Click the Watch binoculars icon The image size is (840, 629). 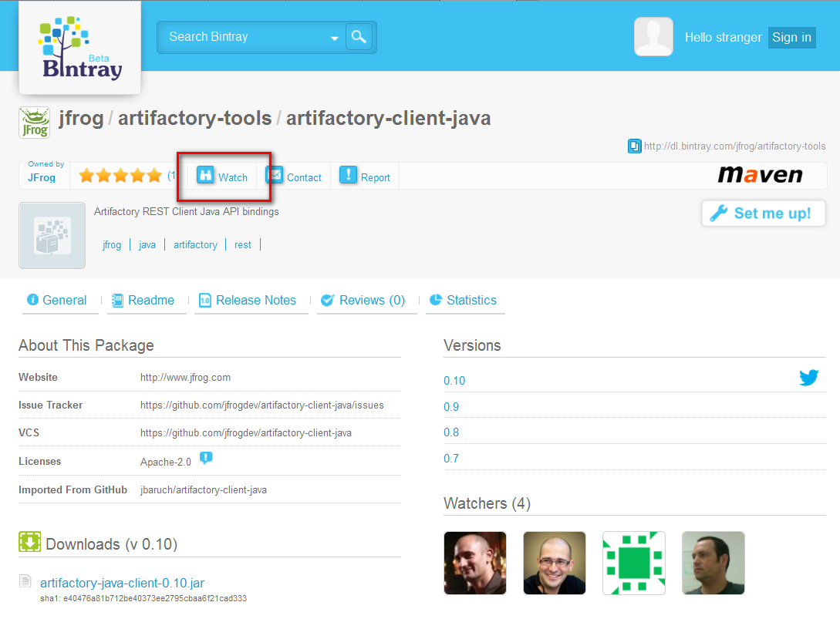point(205,176)
